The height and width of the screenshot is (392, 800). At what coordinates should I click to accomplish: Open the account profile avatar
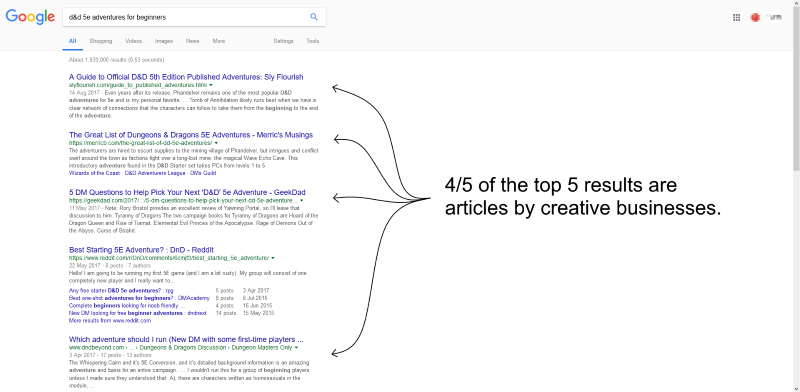(755, 17)
